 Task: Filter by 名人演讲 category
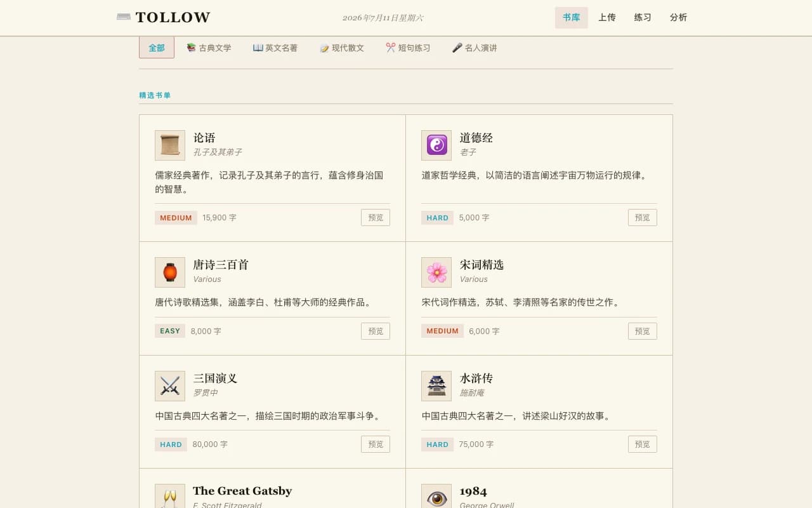click(x=475, y=48)
